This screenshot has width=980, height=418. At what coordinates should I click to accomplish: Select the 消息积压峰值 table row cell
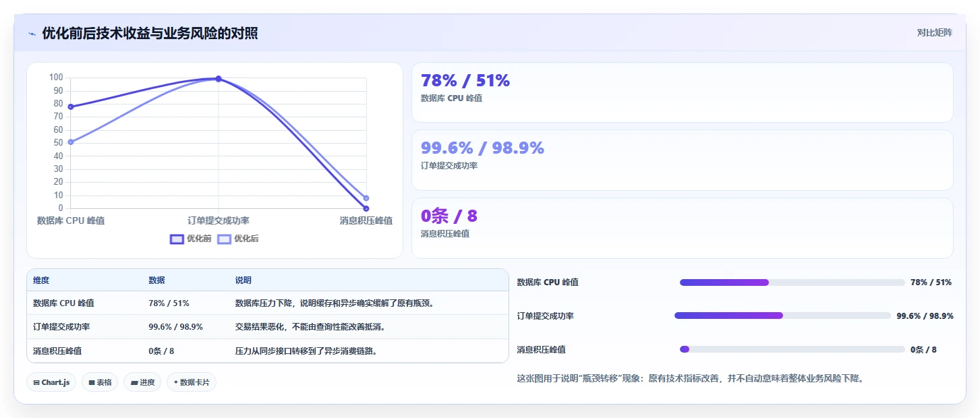coord(57,351)
